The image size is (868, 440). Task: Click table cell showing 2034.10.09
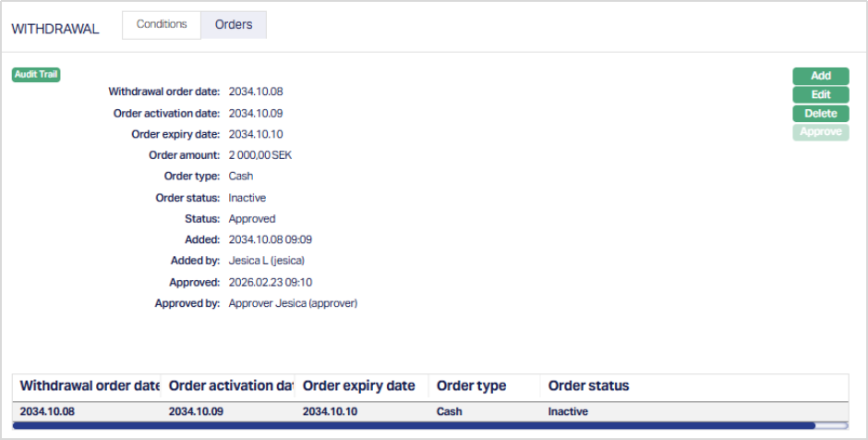pos(195,411)
